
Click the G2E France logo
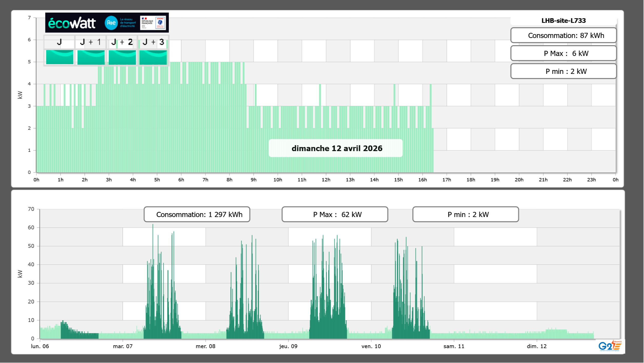click(x=610, y=346)
